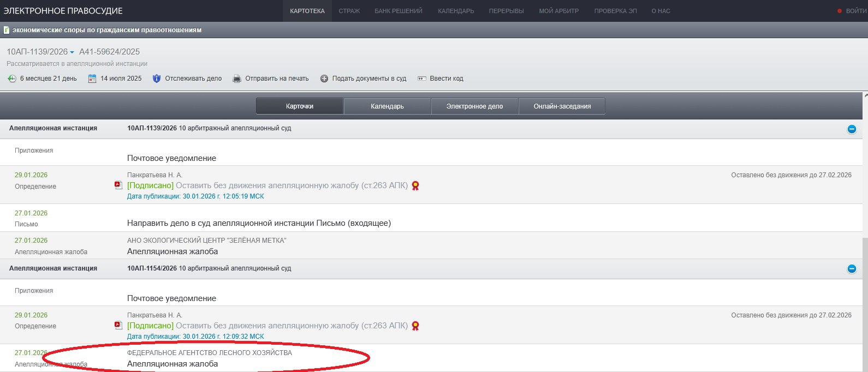
Task: Click signature ribbon icon in 10АП-1154/2026 определение
Action: pos(415,326)
